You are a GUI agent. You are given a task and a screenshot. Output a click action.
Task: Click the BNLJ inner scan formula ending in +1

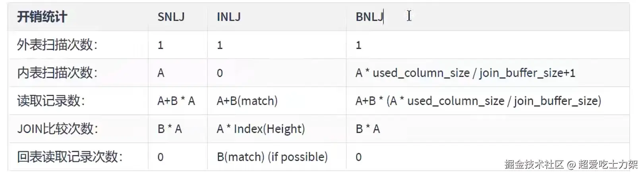(x=465, y=73)
